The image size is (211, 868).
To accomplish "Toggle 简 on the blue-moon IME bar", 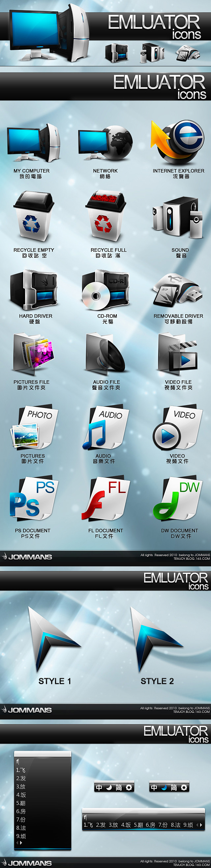I will tap(174, 787).
